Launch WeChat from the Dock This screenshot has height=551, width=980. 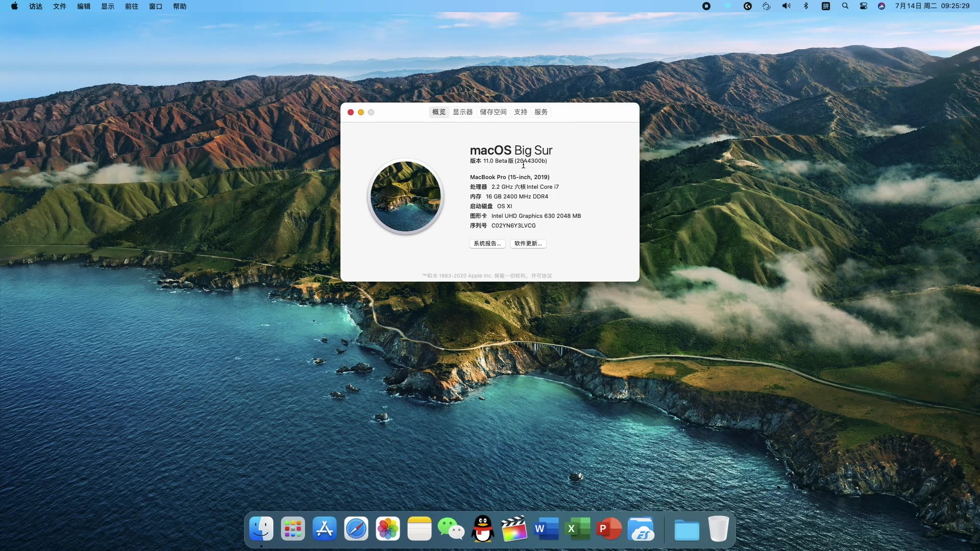(x=451, y=529)
